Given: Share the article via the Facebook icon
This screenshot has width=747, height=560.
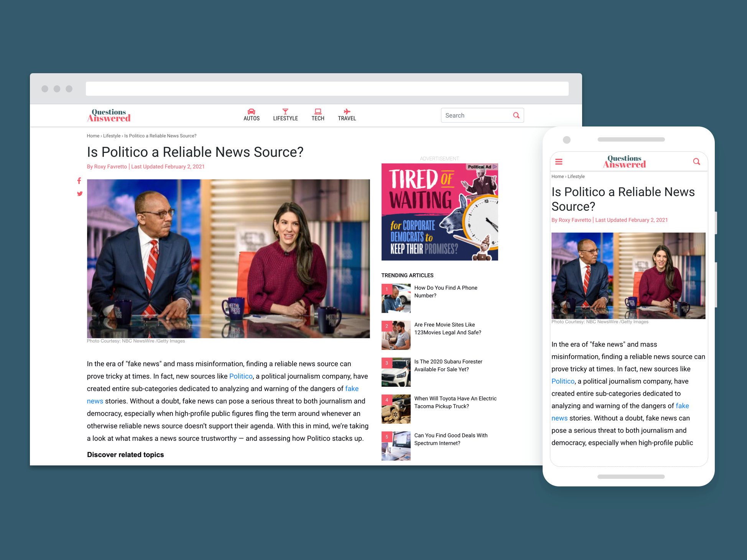Looking at the screenshot, I should tap(79, 181).
